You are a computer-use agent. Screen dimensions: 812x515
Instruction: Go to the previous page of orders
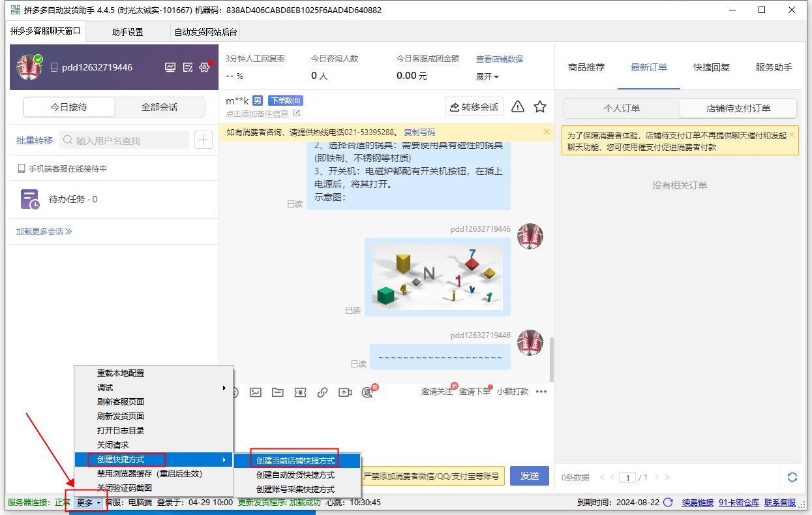tap(612, 477)
